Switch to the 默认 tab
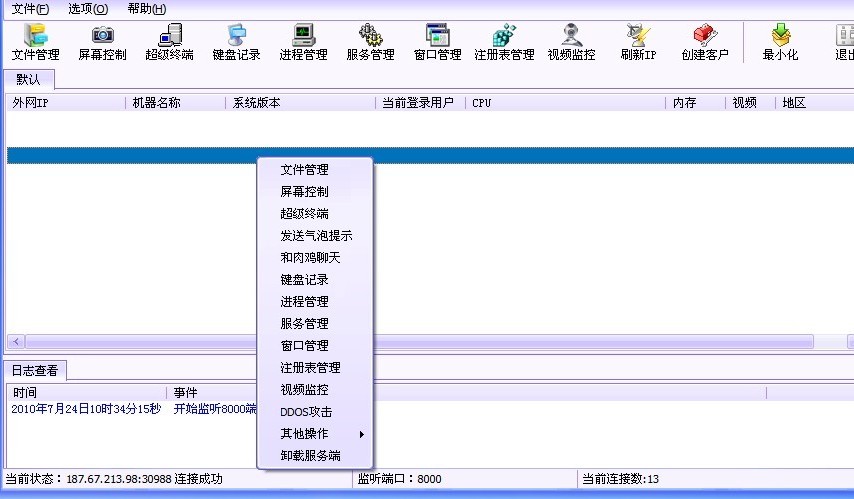This screenshot has width=854, height=499. 28,80
